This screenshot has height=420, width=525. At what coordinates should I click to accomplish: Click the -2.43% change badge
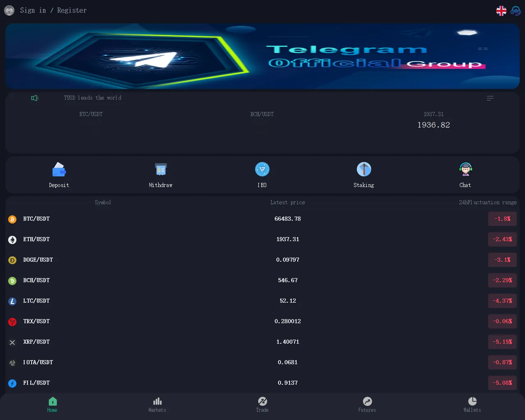click(x=502, y=240)
